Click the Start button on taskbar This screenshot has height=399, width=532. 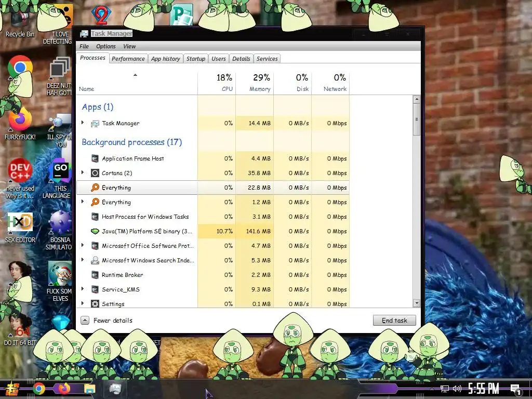tap(12, 389)
